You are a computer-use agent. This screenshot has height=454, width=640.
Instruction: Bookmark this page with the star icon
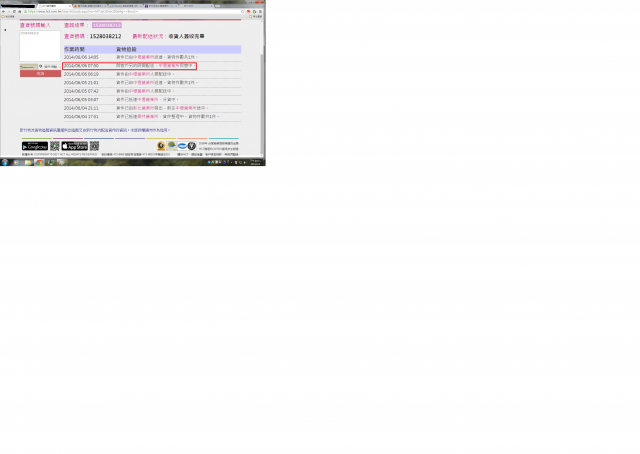(x=242, y=11)
